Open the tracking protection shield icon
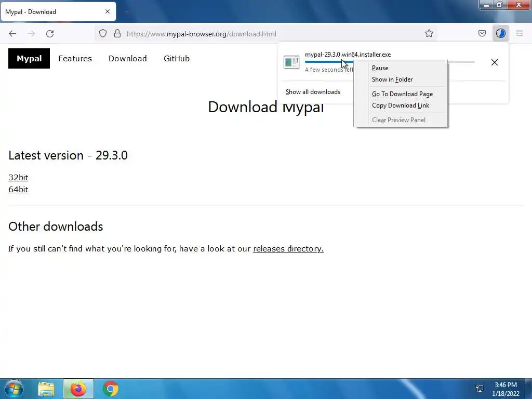 coord(103,33)
